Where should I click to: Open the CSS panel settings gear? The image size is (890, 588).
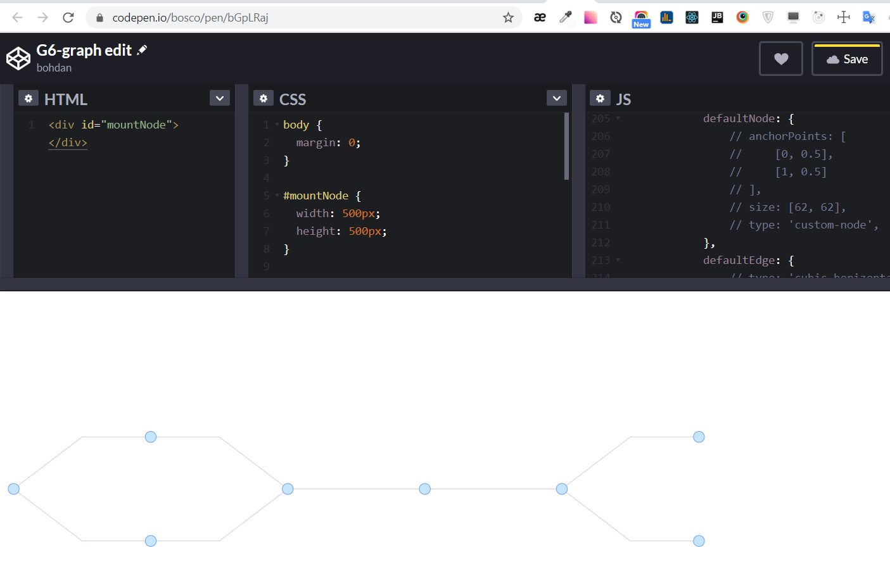coord(264,98)
